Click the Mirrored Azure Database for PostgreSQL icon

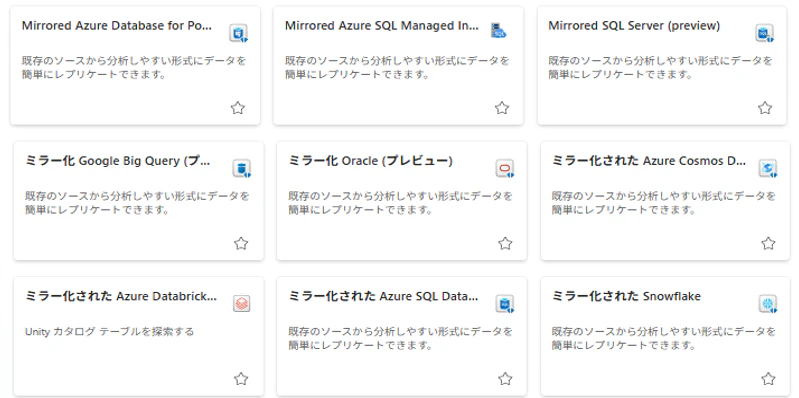pyautogui.click(x=238, y=33)
